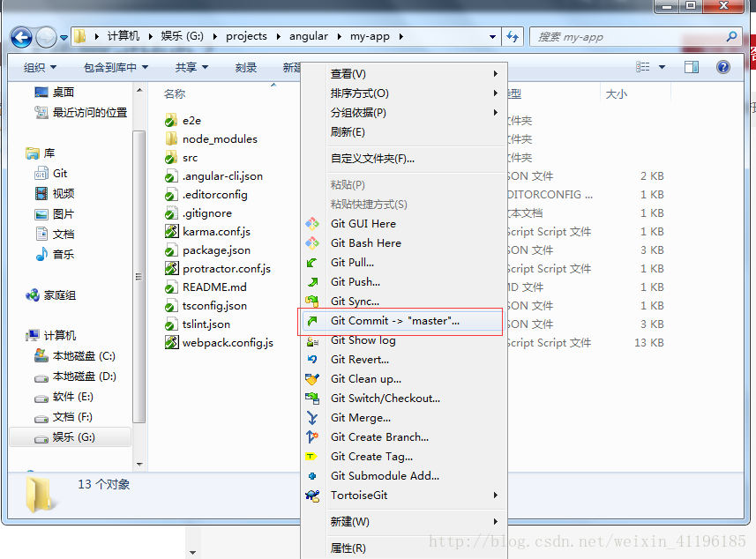Click the TortoiseGit tortoise icon

312,496
